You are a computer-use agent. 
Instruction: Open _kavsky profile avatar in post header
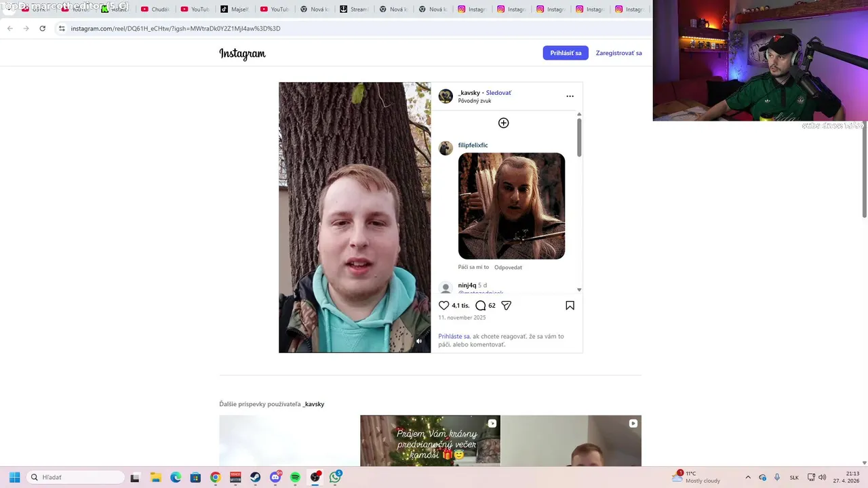pyautogui.click(x=446, y=96)
